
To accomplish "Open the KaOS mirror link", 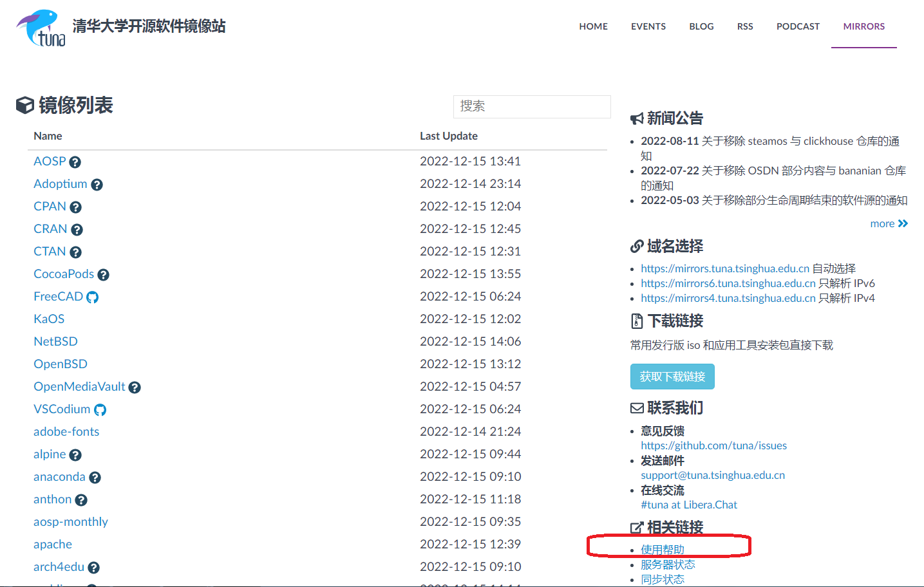I will (x=49, y=319).
